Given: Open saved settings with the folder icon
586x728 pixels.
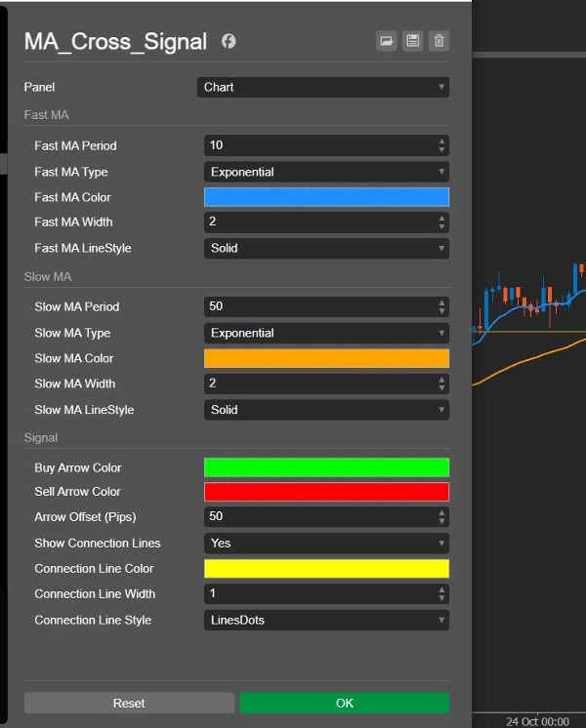Looking at the screenshot, I should 386,41.
